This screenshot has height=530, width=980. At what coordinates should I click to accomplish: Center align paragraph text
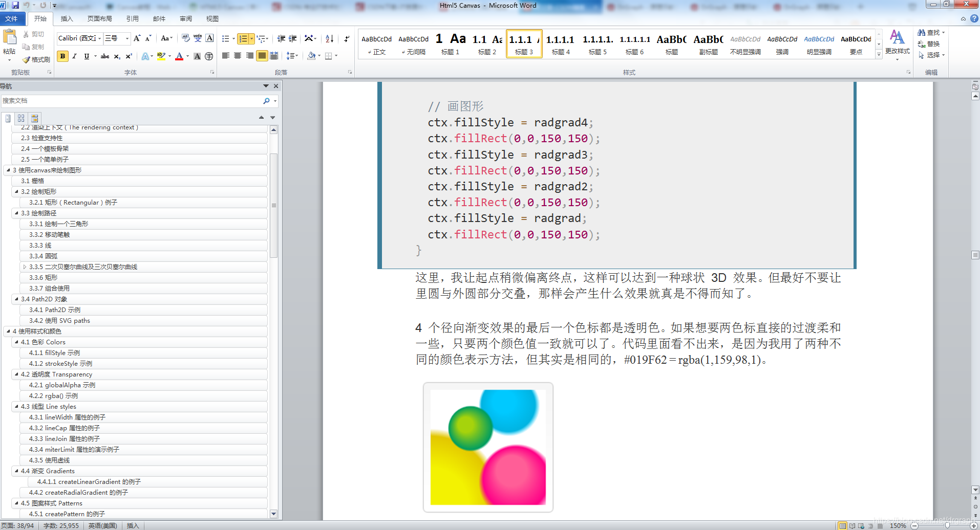[238, 56]
